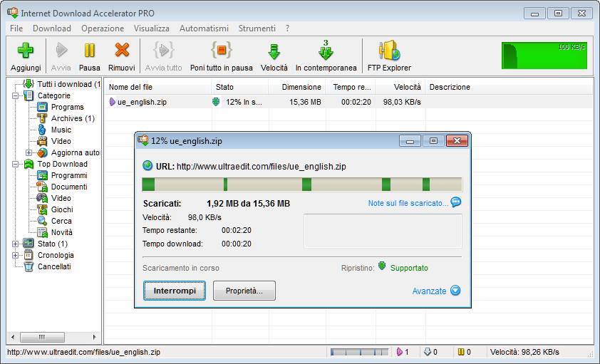Image resolution: width=600 pixels, height=364 pixels.
Task: Click the status bar queued downloads icon
Action: click(x=428, y=352)
